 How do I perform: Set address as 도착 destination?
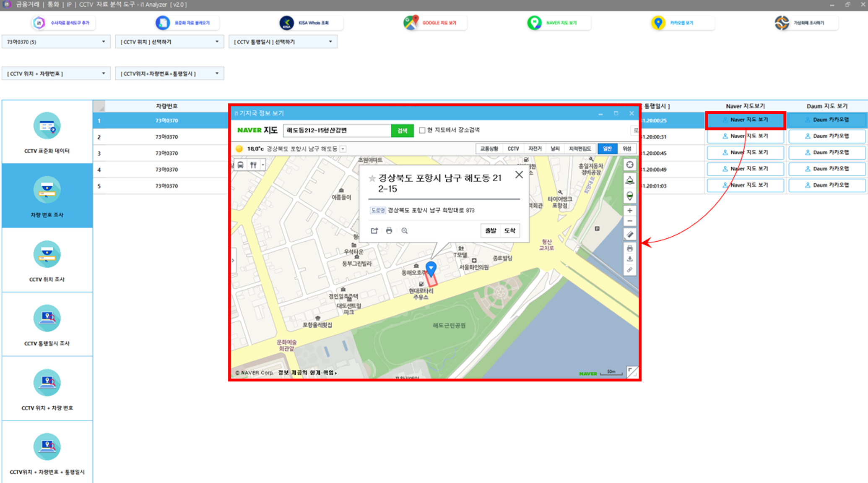click(510, 230)
